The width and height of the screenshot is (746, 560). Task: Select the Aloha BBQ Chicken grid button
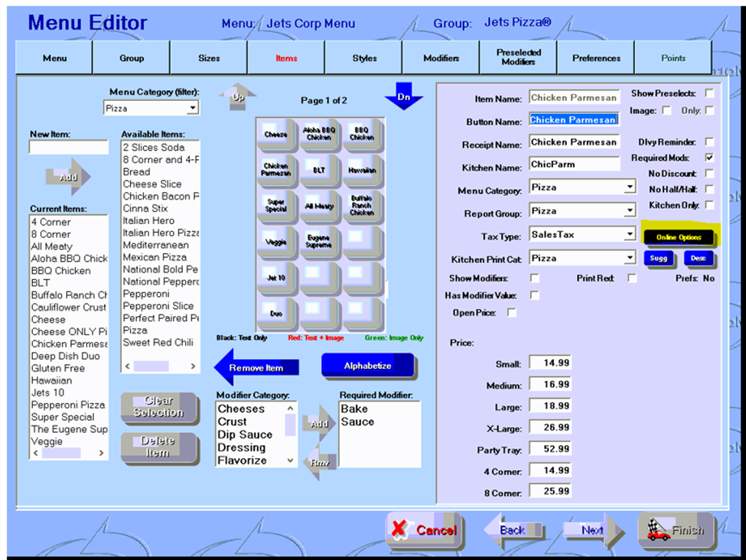click(318, 134)
